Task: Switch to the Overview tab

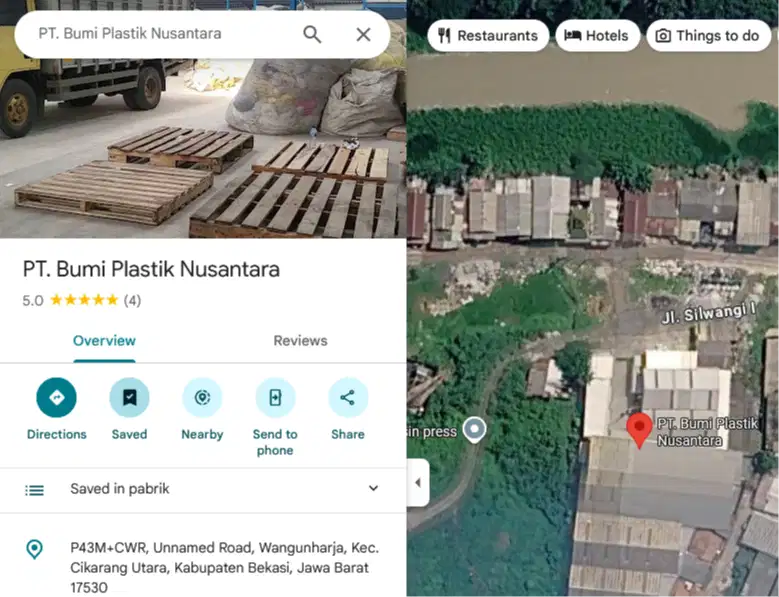Action: (x=104, y=341)
